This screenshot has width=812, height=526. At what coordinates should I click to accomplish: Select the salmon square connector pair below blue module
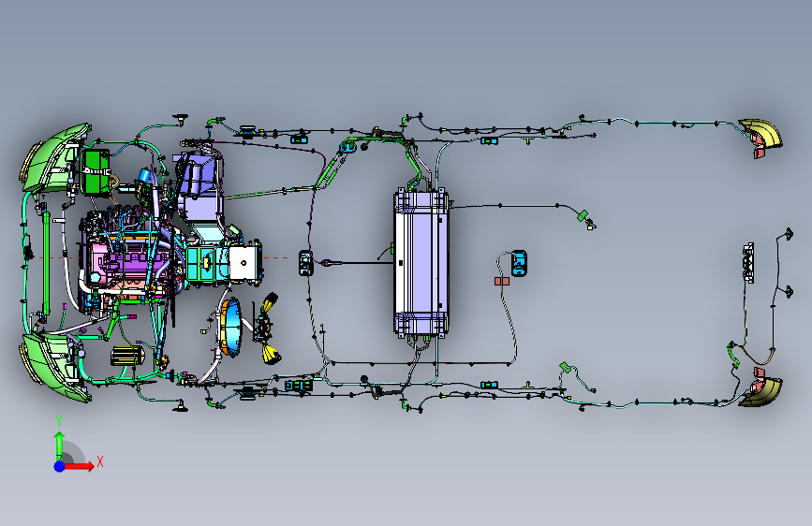[502, 281]
